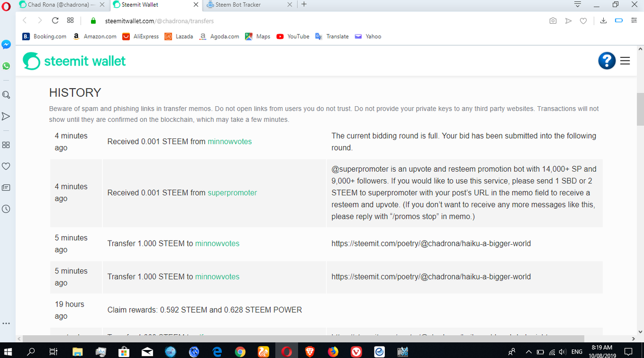Open WhatsApp in the Opera sidebar
The image size is (644, 358).
click(x=6, y=66)
